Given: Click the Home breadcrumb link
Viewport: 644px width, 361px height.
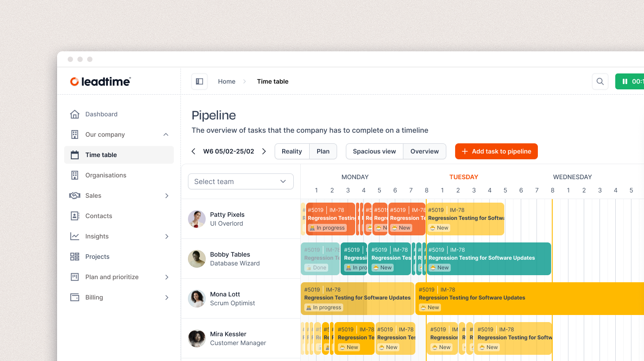Looking at the screenshot, I should [x=226, y=81].
